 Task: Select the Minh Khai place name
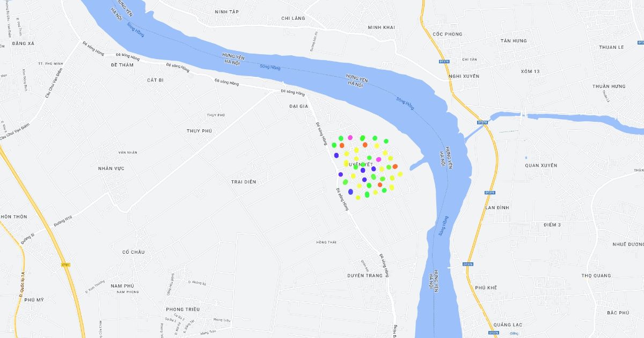coord(382,27)
